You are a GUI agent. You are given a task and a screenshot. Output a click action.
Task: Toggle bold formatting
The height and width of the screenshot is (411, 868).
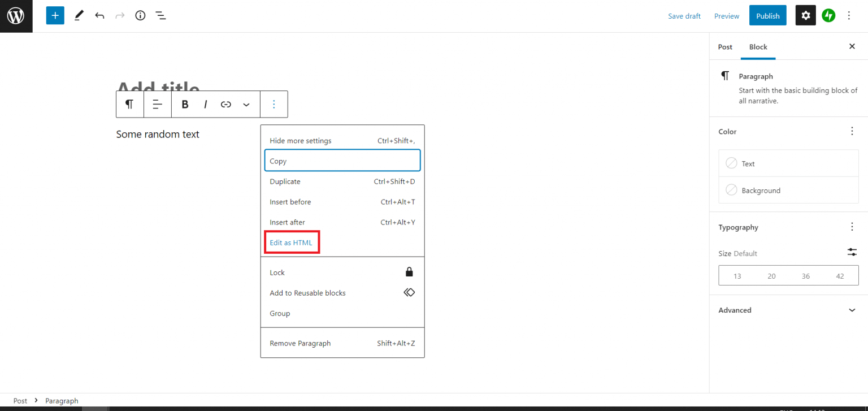pos(185,105)
